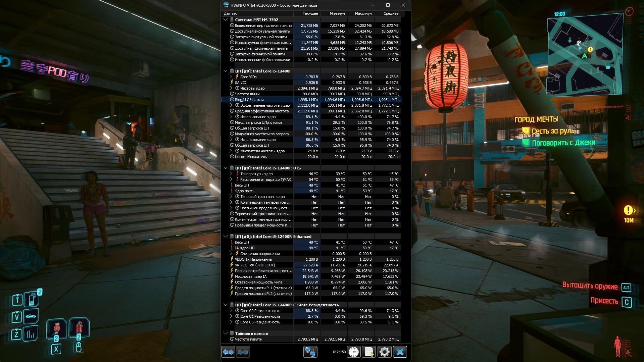
Task: Click the HWiNFO title bar app icon
Action: [x=226, y=5]
